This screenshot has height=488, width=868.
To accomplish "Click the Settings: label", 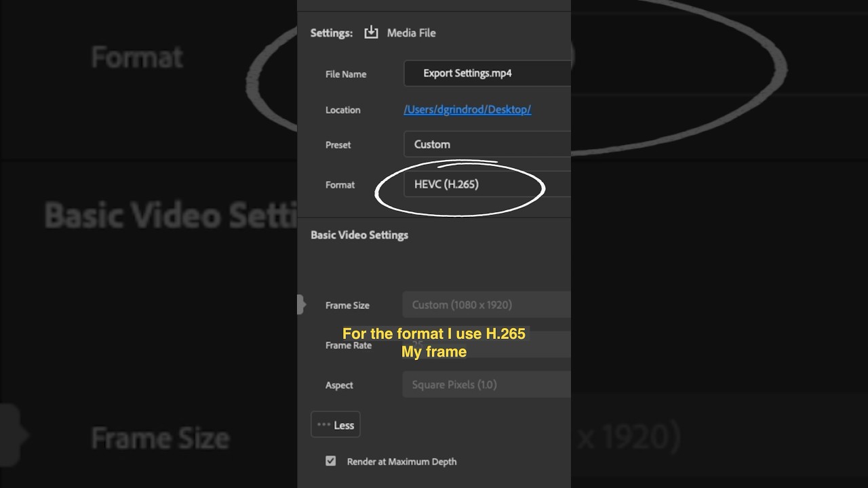I will coord(332,33).
